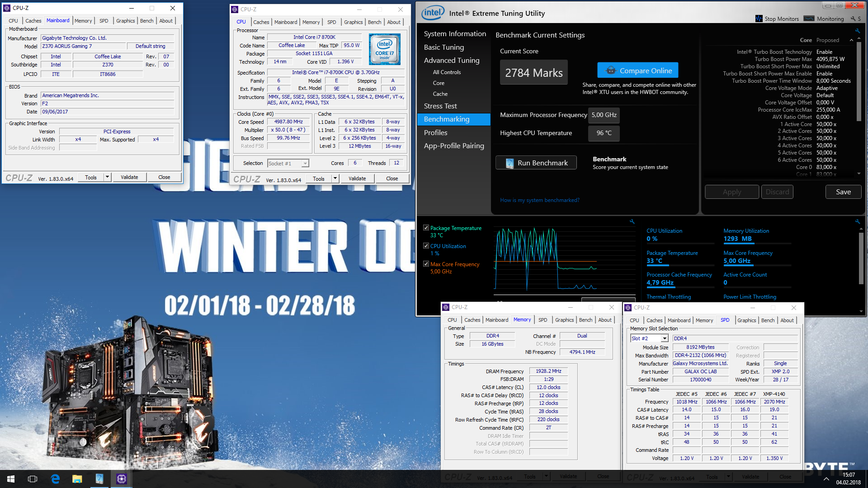This screenshot has height=488, width=868.
Task: Click scrollbar of XTU settings list
Action: [x=859, y=81]
